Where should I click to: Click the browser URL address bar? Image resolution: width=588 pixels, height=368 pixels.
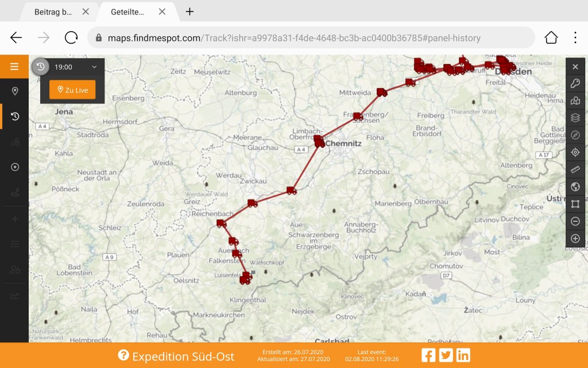point(310,38)
